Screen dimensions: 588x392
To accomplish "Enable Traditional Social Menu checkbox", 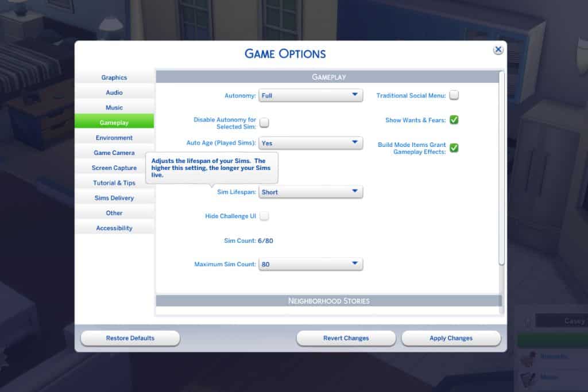I will 454,95.
